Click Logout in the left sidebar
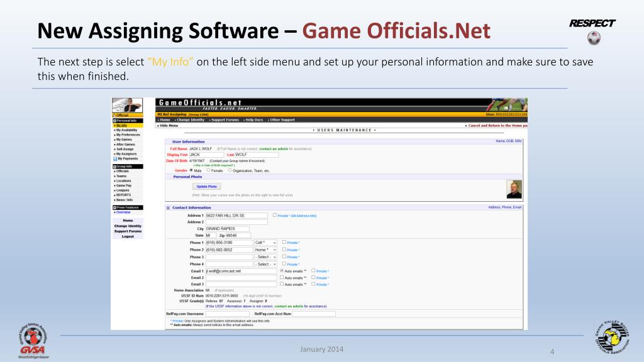The image size is (644, 362). (128, 236)
